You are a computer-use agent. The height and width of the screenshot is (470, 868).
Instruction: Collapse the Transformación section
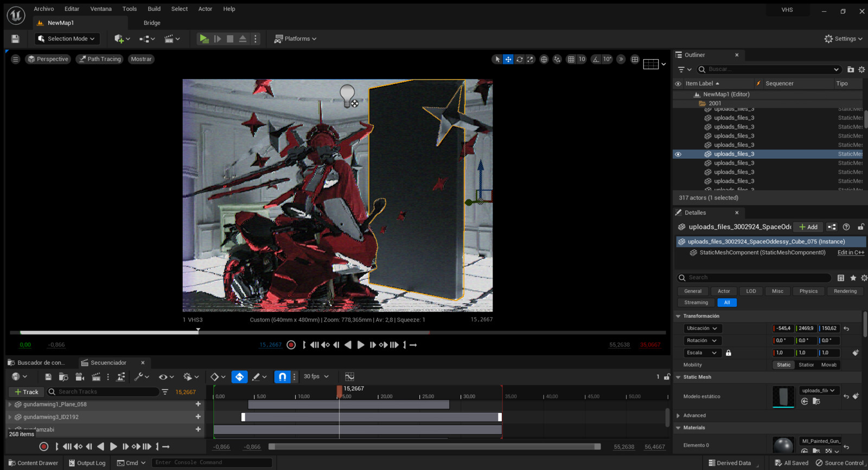coord(678,317)
